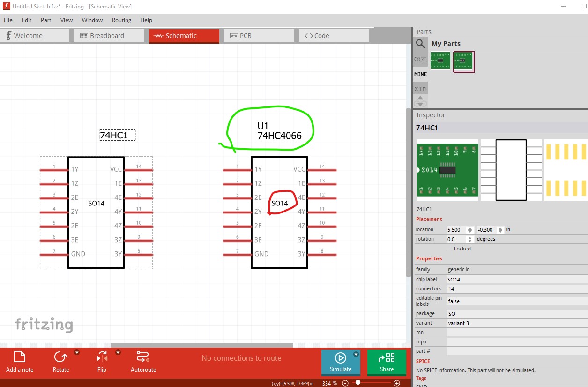The height and width of the screenshot is (387, 588).
Task: Click the zoom slider handle
Action: point(358,383)
